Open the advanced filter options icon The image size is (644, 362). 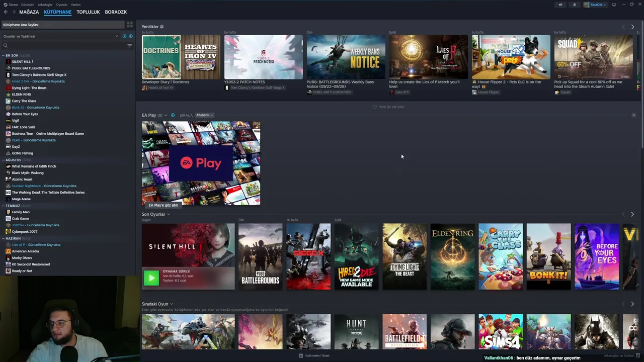pos(129,46)
